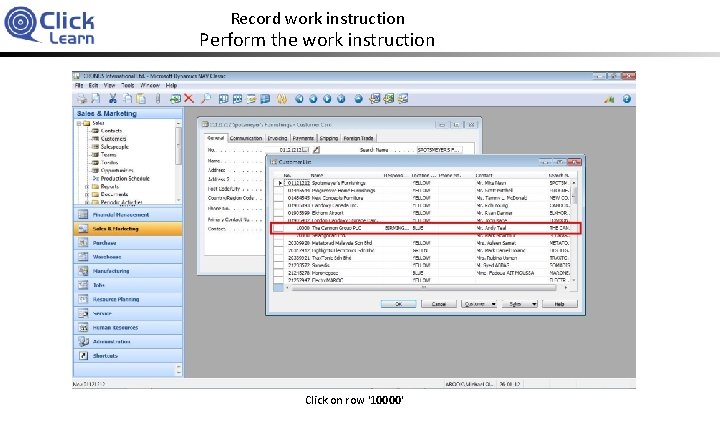
Task: Click OK in the Customer List window
Action: [x=399, y=304]
